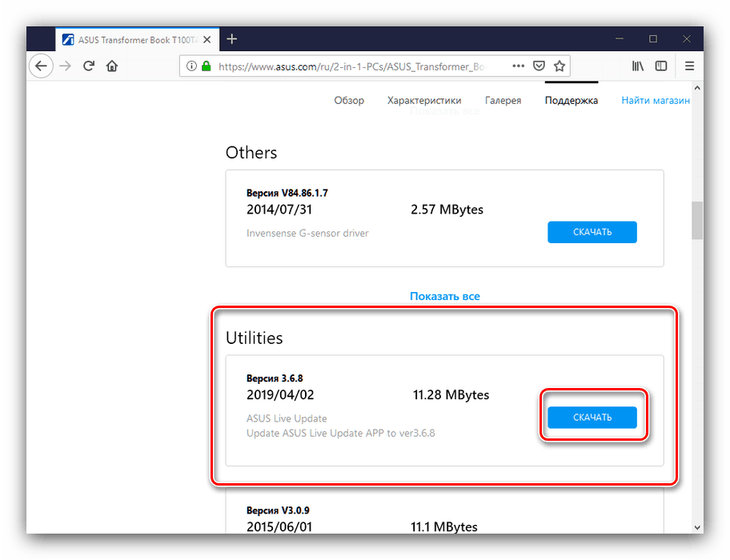Click the scrollbar up arrow

(697, 87)
